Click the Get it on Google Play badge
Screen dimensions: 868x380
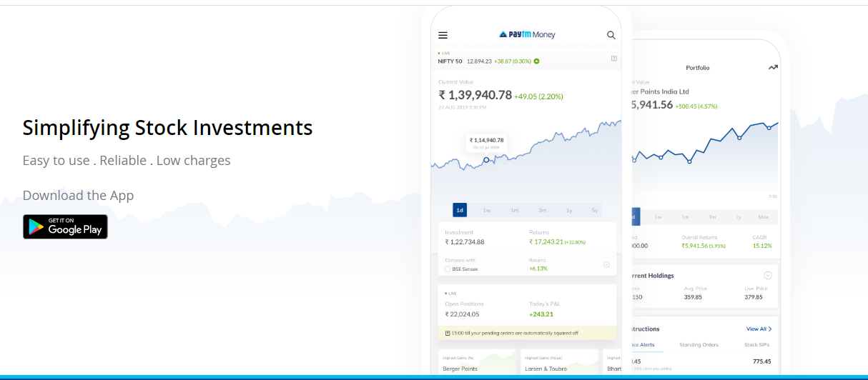tap(65, 226)
